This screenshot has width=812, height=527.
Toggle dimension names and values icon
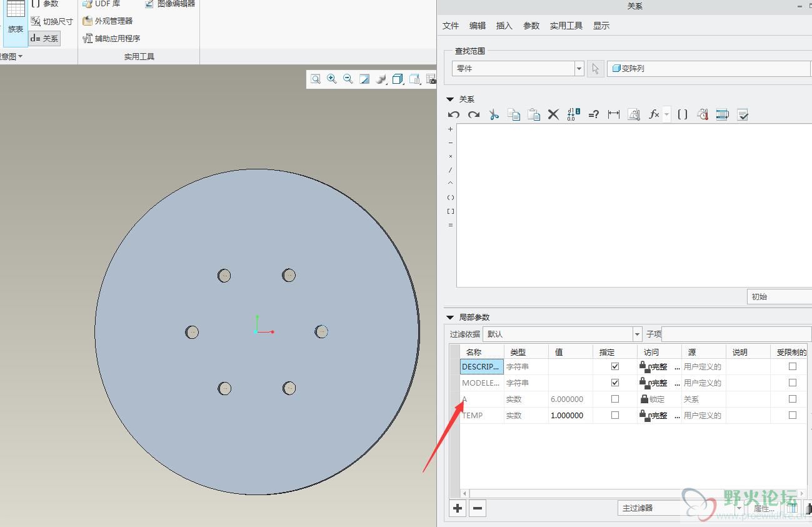click(x=573, y=114)
